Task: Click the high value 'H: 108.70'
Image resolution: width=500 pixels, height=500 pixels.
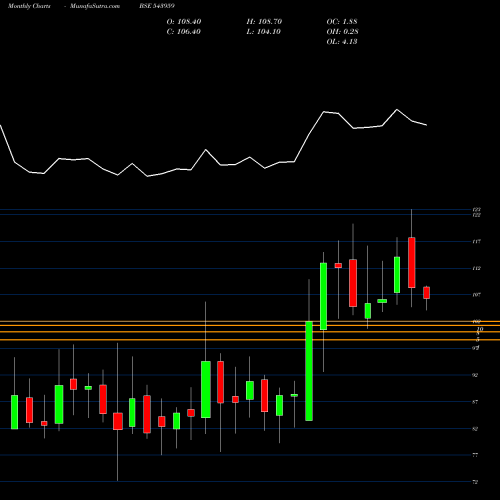Action: 264,22
